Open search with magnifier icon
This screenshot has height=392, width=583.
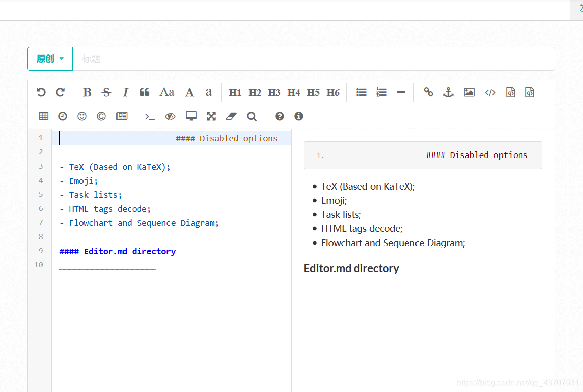(x=252, y=116)
